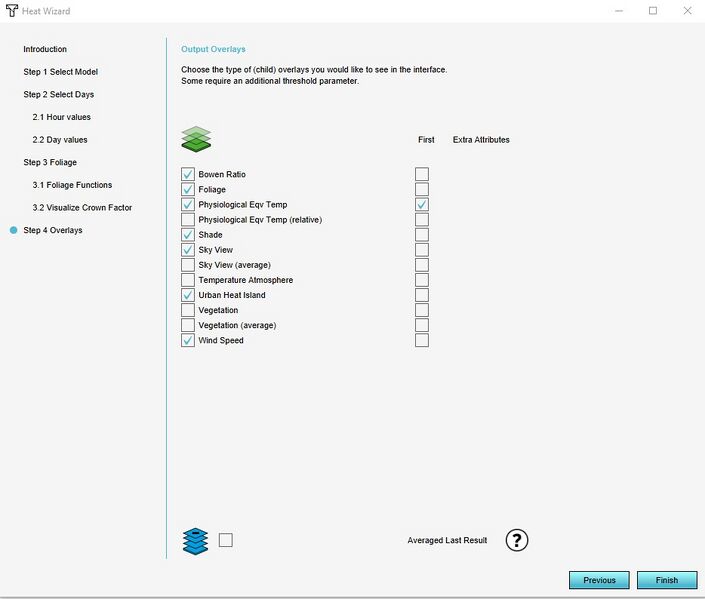705x599 pixels.
Task: Click the Finish button
Action: click(666, 580)
